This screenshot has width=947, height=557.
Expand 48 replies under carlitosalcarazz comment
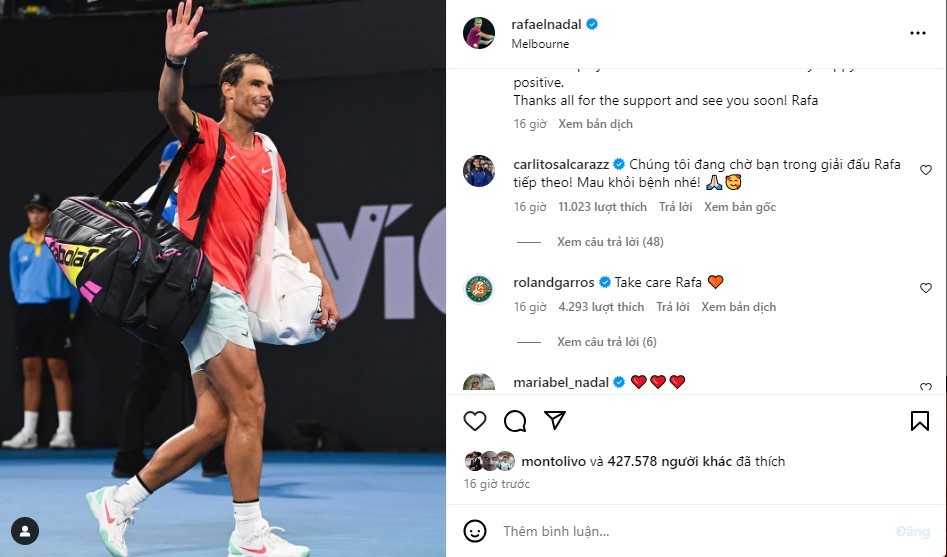(x=610, y=242)
